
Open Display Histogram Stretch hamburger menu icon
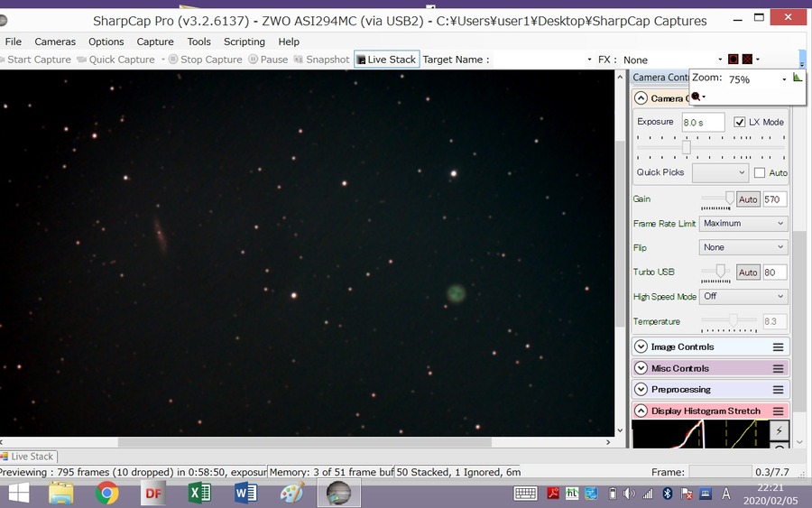(778, 411)
